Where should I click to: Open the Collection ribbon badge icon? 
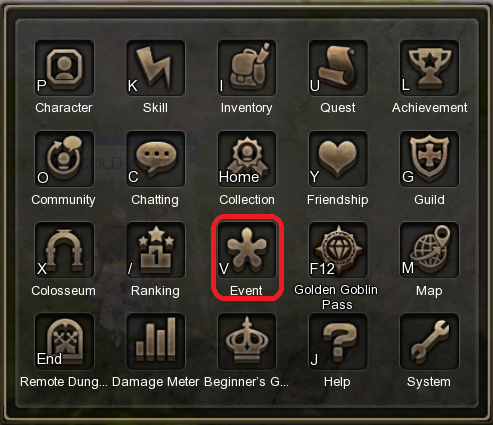[247, 159]
